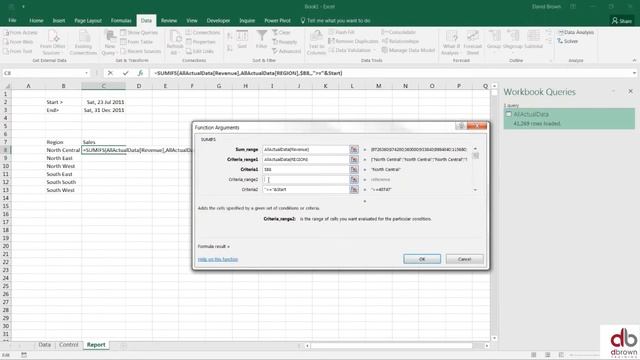This screenshot has width=640, height=360.
Task: Select AllActualData query in Workbook Queries
Action: [x=569, y=118]
